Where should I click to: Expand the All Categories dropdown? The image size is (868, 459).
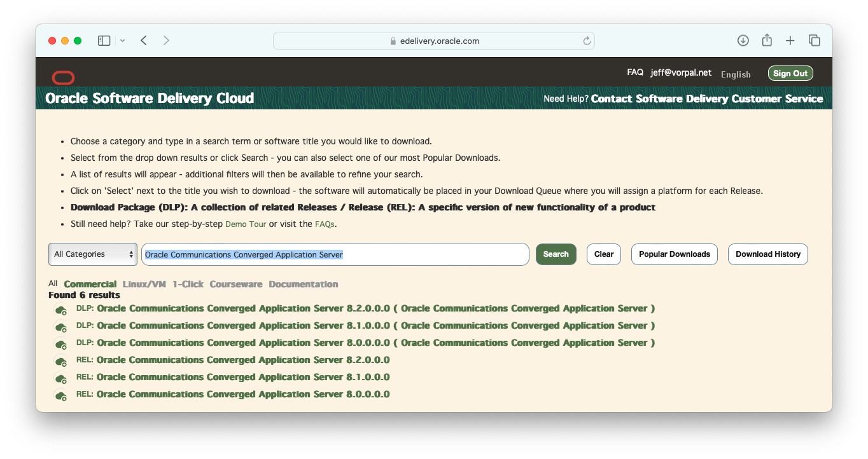[93, 254]
